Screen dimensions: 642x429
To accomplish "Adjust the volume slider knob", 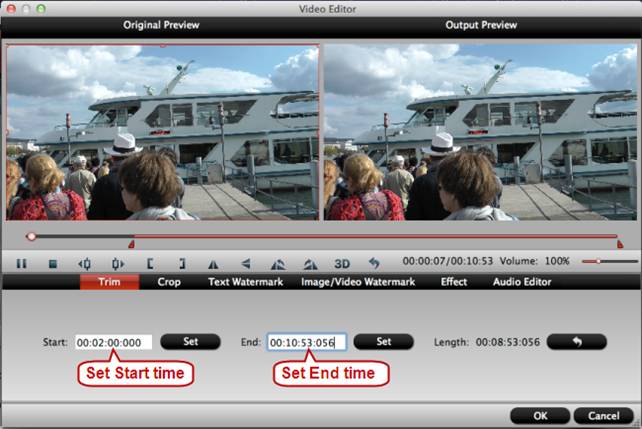I will coord(599,261).
